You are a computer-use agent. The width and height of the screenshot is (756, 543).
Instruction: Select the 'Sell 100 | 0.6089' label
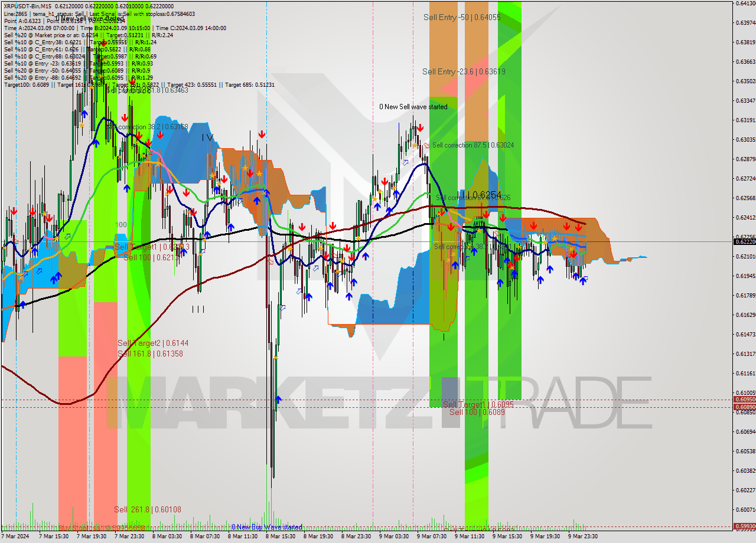(477, 412)
